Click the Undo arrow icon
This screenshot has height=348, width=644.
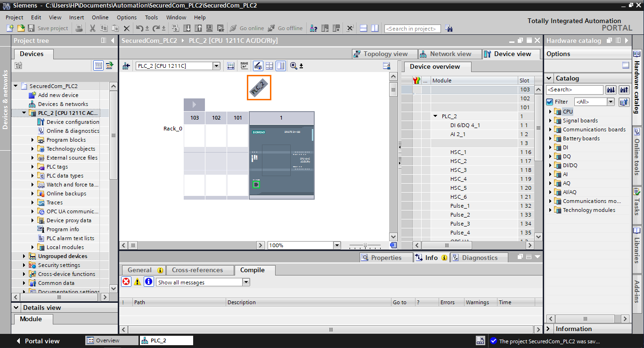pyautogui.click(x=139, y=28)
